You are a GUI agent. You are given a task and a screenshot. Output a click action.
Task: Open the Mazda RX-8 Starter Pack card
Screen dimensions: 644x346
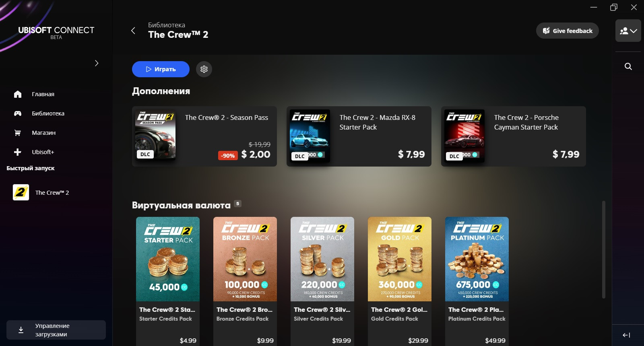(x=359, y=136)
